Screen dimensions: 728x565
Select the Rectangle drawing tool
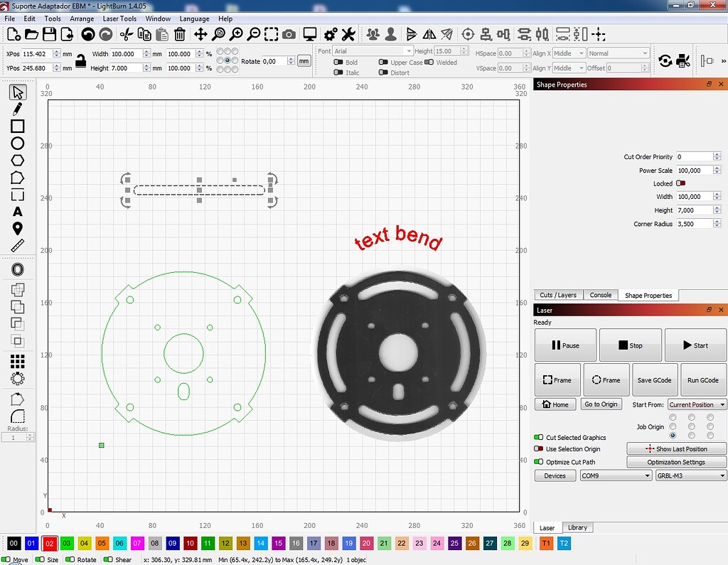[18, 126]
